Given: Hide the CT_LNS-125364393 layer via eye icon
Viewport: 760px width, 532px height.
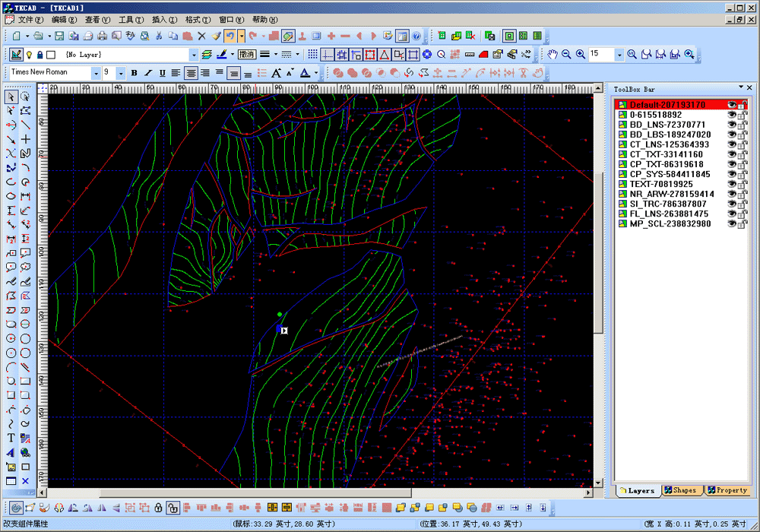Looking at the screenshot, I should [x=732, y=144].
